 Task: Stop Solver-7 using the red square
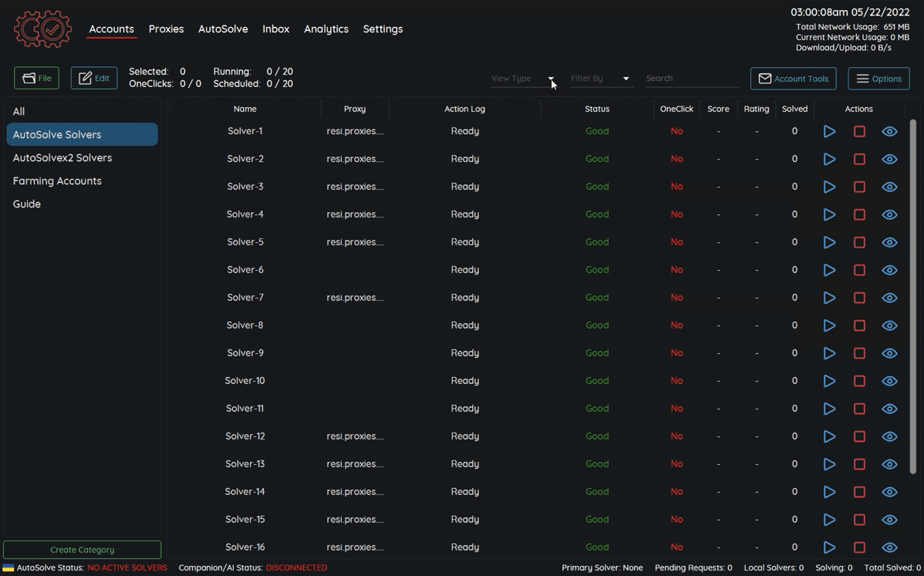[x=859, y=298]
